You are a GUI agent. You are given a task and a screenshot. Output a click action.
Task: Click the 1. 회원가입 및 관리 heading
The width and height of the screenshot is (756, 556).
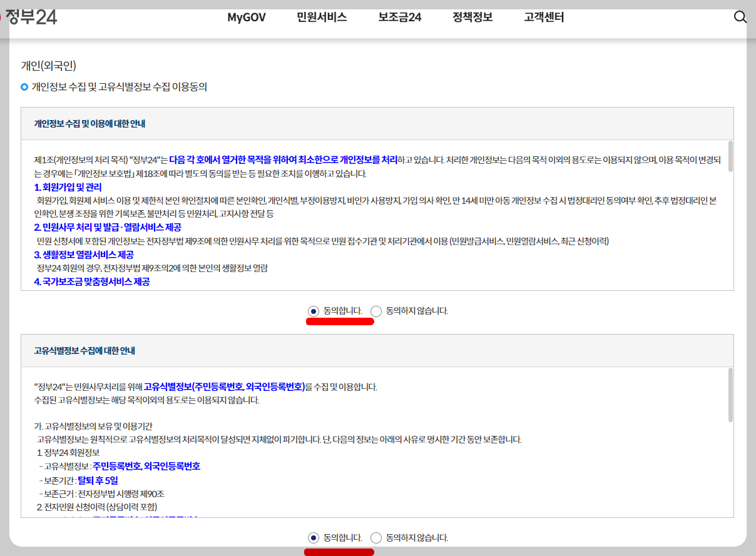[x=68, y=187]
